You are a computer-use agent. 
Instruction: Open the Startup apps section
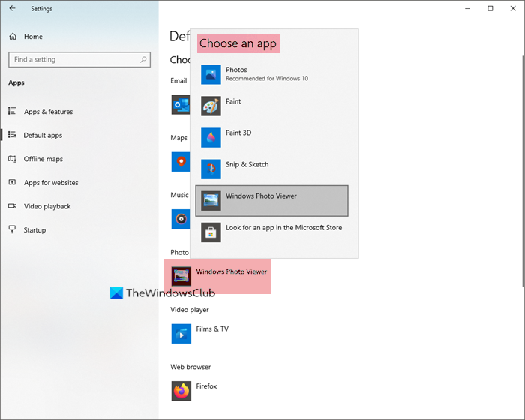tap(34, 230)
